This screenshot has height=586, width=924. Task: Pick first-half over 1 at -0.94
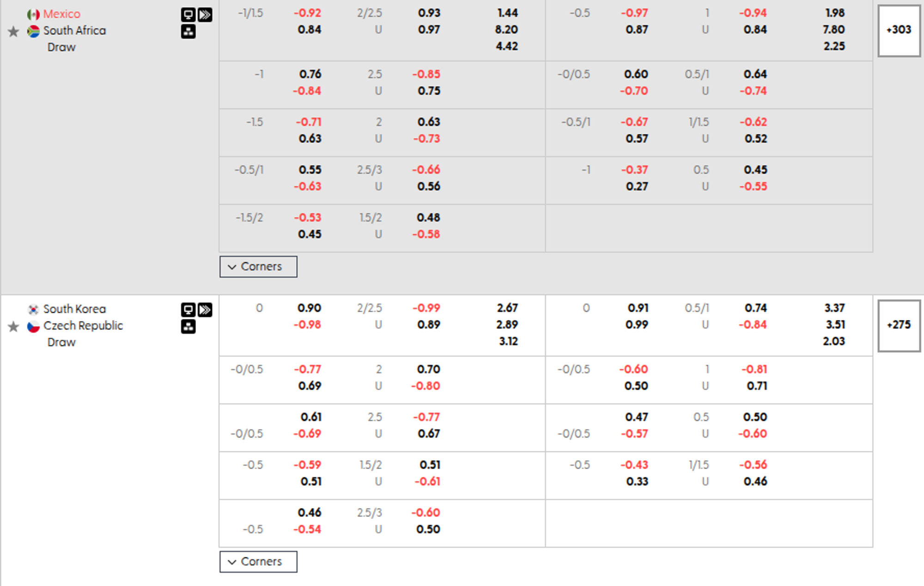753,13
